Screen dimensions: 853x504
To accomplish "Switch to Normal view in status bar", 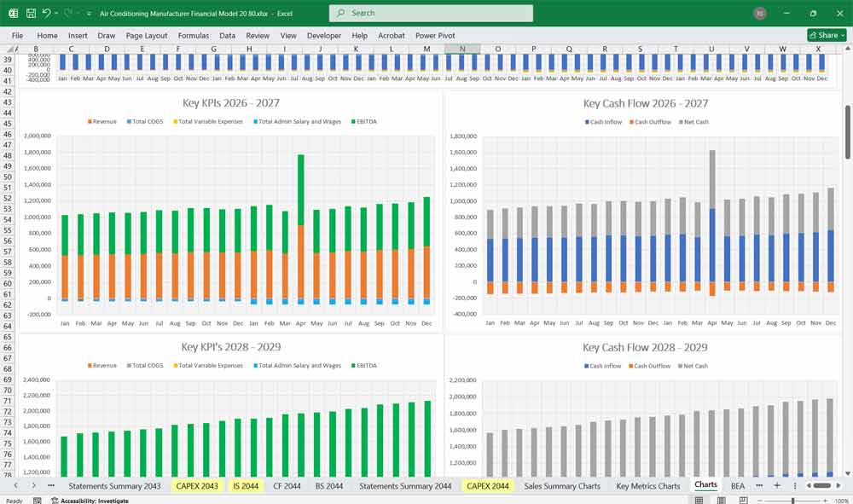I will (x=699, y=501).
